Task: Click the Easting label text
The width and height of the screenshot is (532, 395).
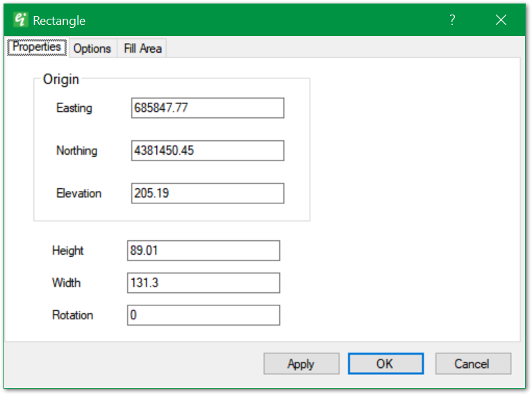Action: click(74, 108)
